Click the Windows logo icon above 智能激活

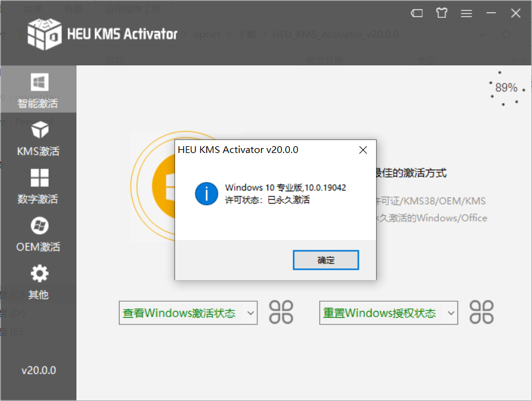click(x=39, y=82)
